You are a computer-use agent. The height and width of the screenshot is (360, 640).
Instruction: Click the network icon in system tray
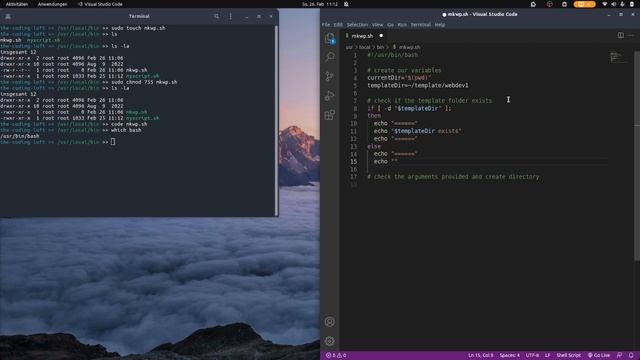(604, 4)
